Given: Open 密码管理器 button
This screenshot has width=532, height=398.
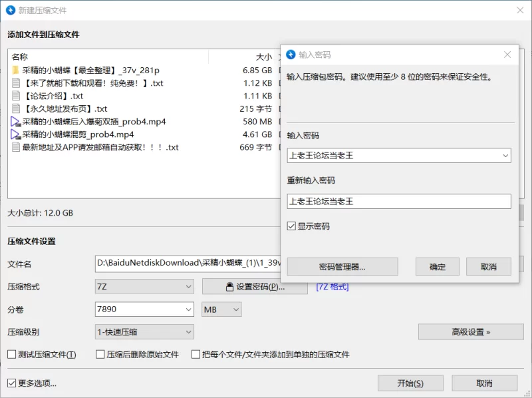Looking at the screenshot, I should pos(342,267).
